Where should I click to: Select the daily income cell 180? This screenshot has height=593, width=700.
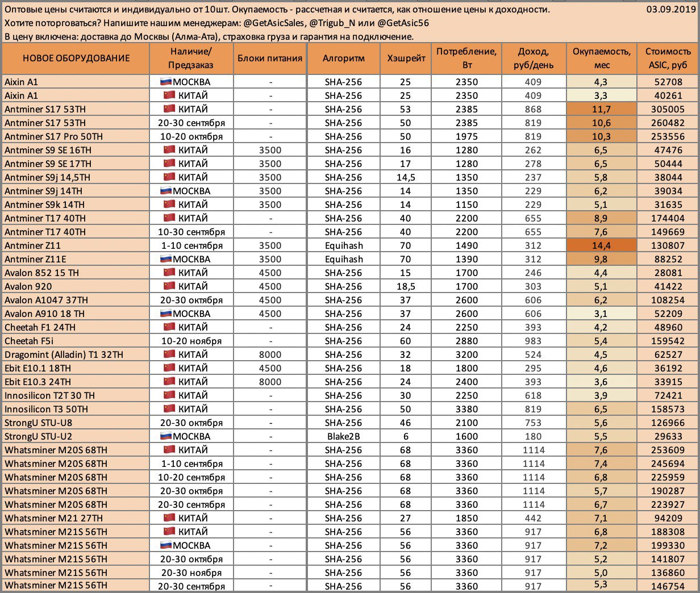point(534,436)
